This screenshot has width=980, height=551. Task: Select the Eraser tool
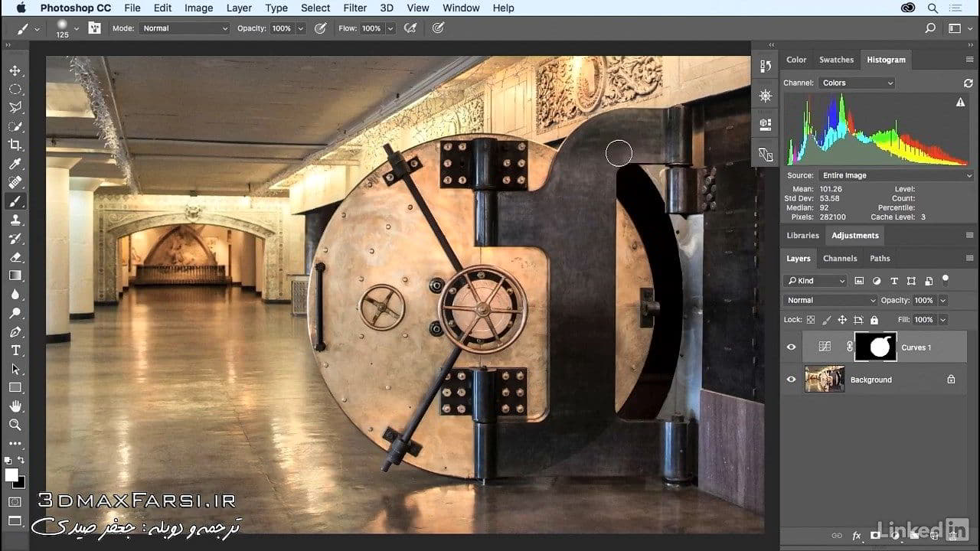[15, 257]
